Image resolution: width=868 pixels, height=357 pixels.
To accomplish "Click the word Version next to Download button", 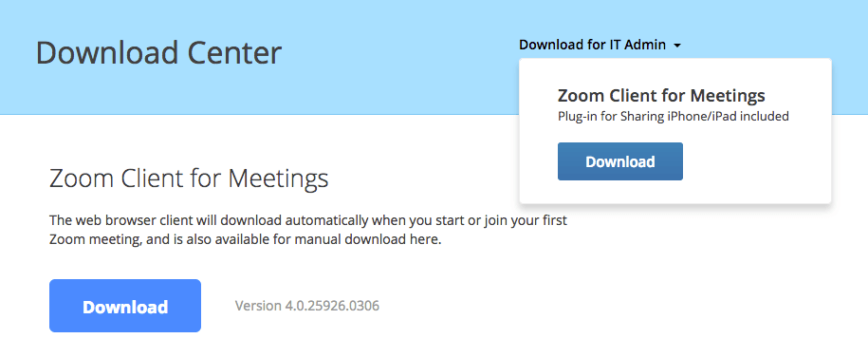I will coord(259,306).
